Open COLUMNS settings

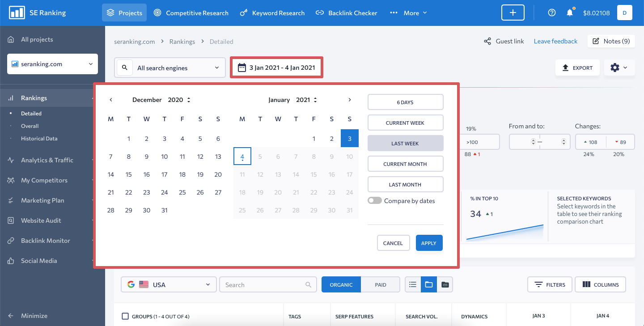pos(600,284)
